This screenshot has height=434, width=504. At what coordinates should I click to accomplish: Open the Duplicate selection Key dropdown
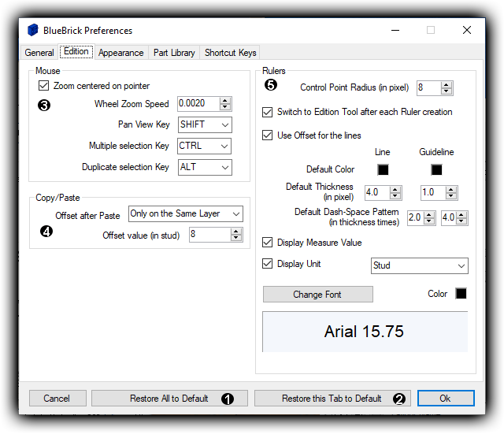[x=205, y=167]
